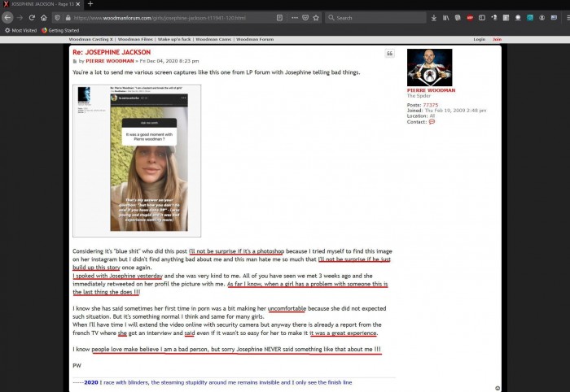
Task: Click the red ABP adblock extension icon
Action: [470, 17]
